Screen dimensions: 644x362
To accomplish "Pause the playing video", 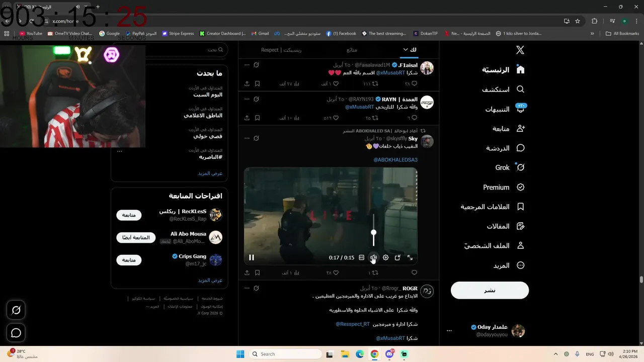I will [x=252, y=257].
